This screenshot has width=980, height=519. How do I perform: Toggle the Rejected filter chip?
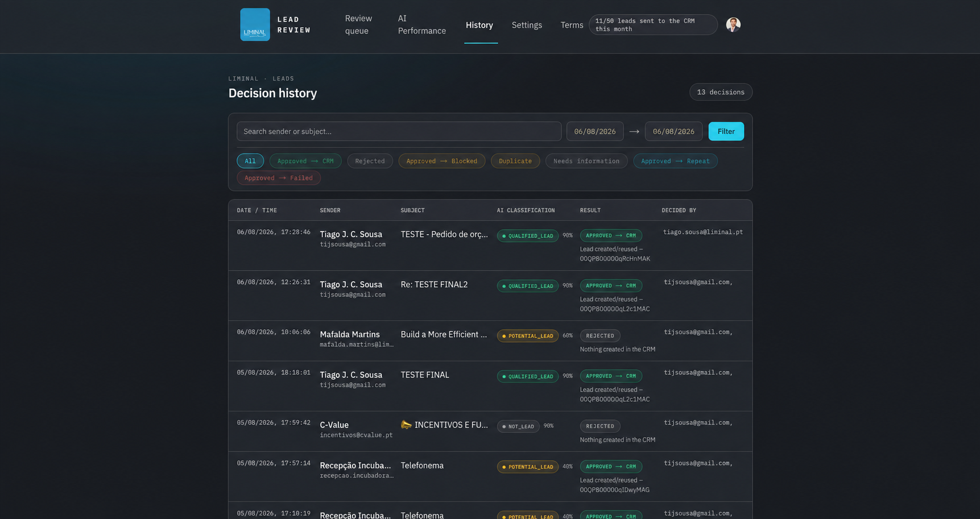coord(370,161)
